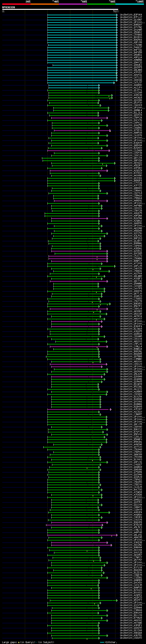Screen dimensions: 146x644
Task: Select the UniRef100_Q7X7N2 label
Action: 131,27
